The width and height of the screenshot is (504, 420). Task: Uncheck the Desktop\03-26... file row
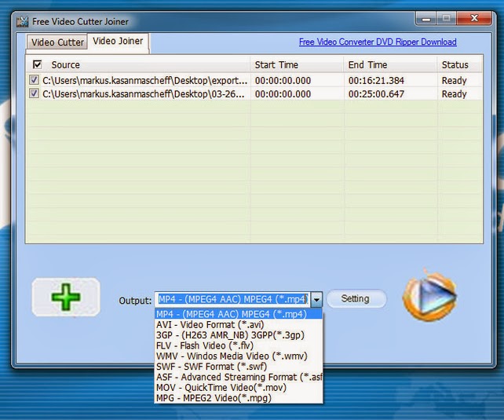coord(34,93)
